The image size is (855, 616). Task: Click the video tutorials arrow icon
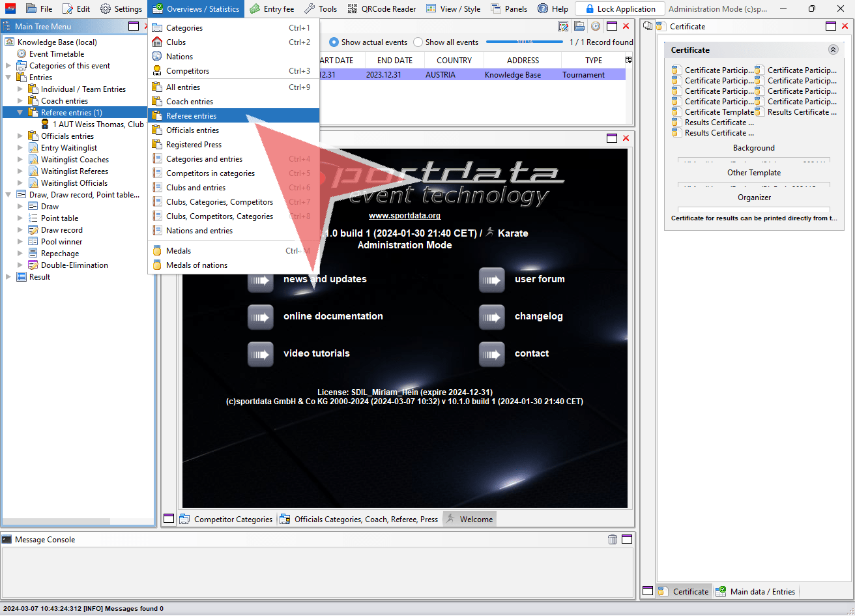point(261,354)
